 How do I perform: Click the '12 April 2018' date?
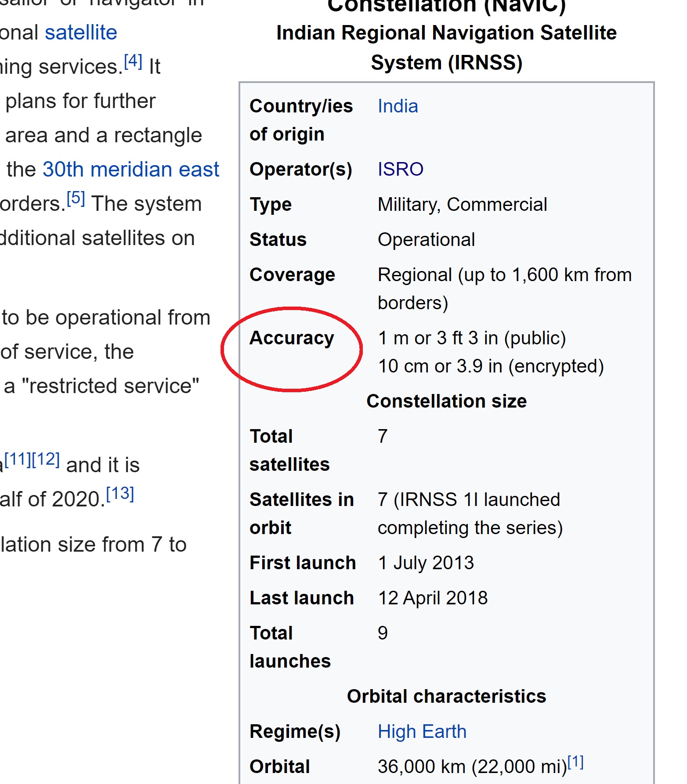click(x=433, y=598)
